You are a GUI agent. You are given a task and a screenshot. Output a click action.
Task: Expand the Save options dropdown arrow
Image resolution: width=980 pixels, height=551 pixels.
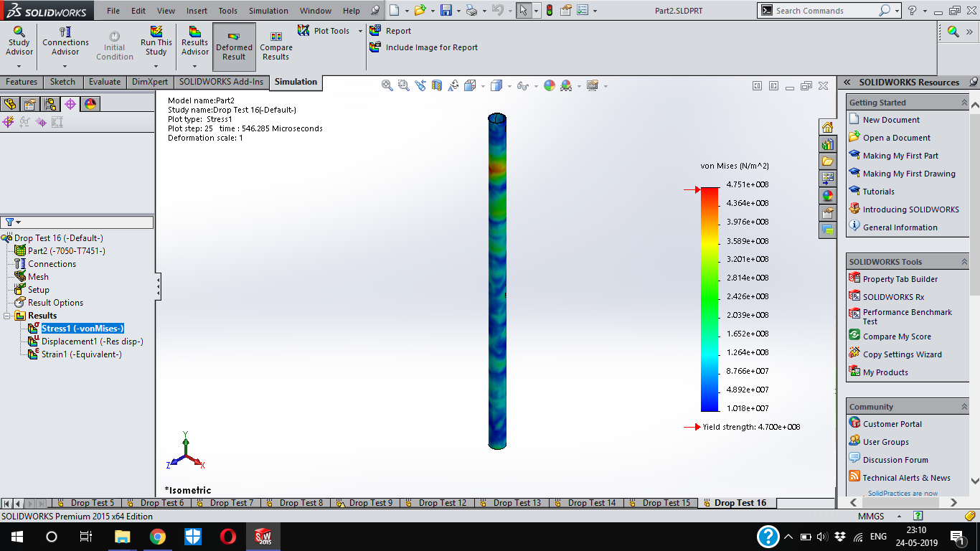click(x=458, y=11)
